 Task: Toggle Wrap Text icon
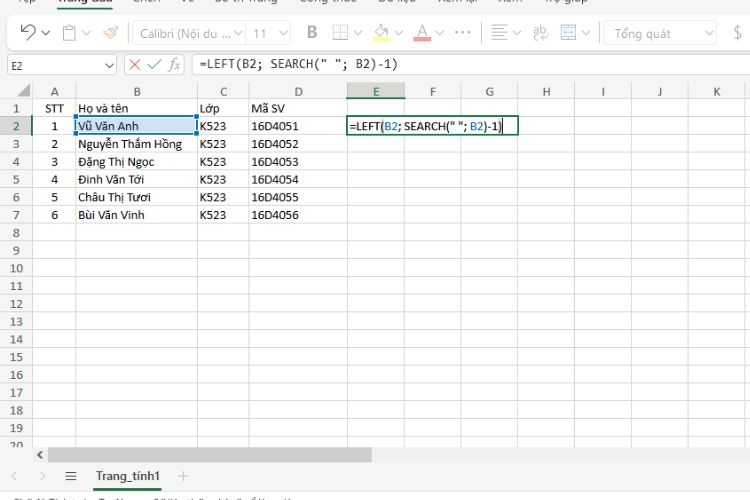[540, 33]
